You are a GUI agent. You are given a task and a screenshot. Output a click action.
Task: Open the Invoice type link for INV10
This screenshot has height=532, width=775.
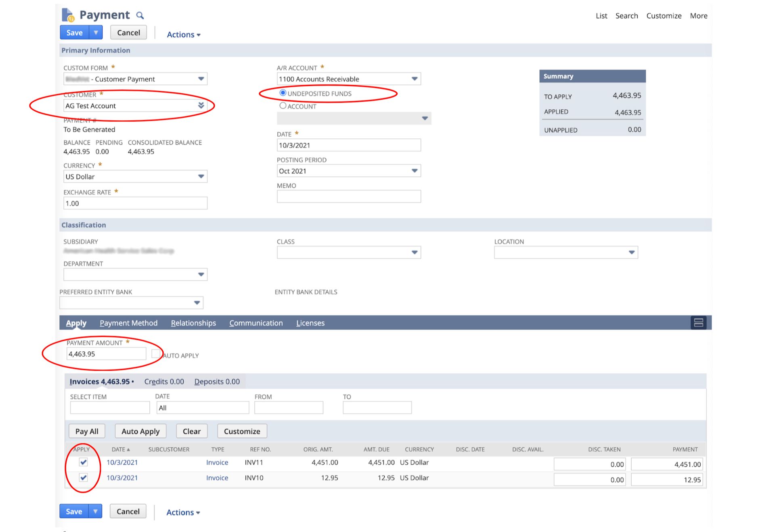pyautogui.click(x=217, y=478)
